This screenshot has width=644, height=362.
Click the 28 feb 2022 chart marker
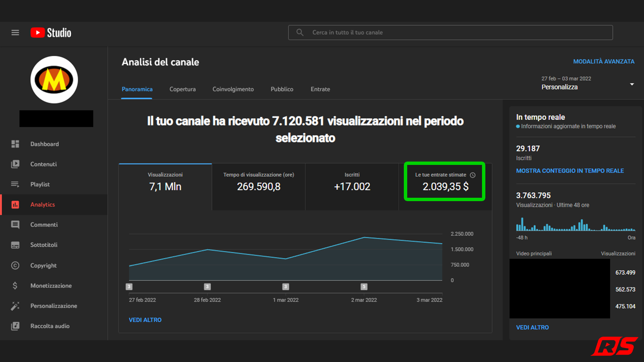pyautogui.click(x=207, y=287)
